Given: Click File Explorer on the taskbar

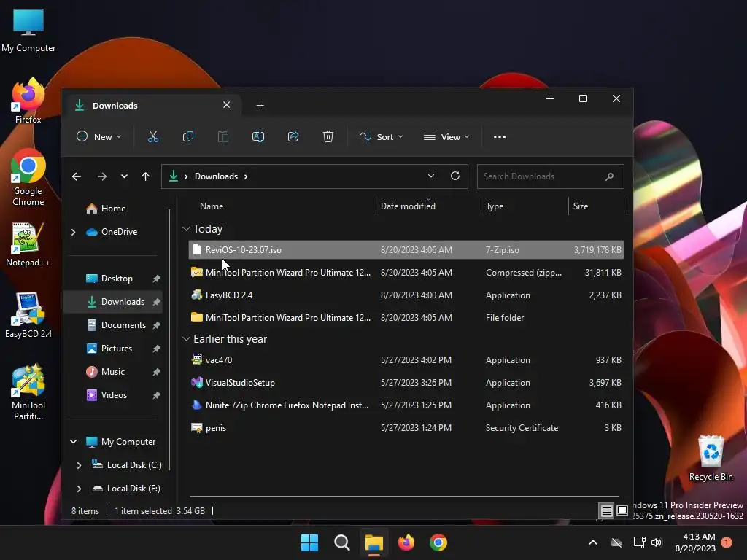Looking at the screenshot, I should (x=374, y=542).
